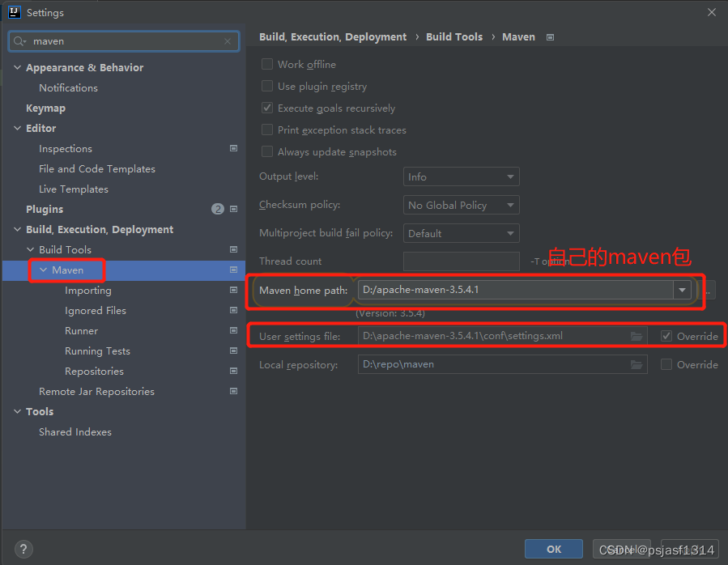This screenshot has width=728, height=565.
Task: Close the Settings dialog window
Action: click(x=711, y=12)
